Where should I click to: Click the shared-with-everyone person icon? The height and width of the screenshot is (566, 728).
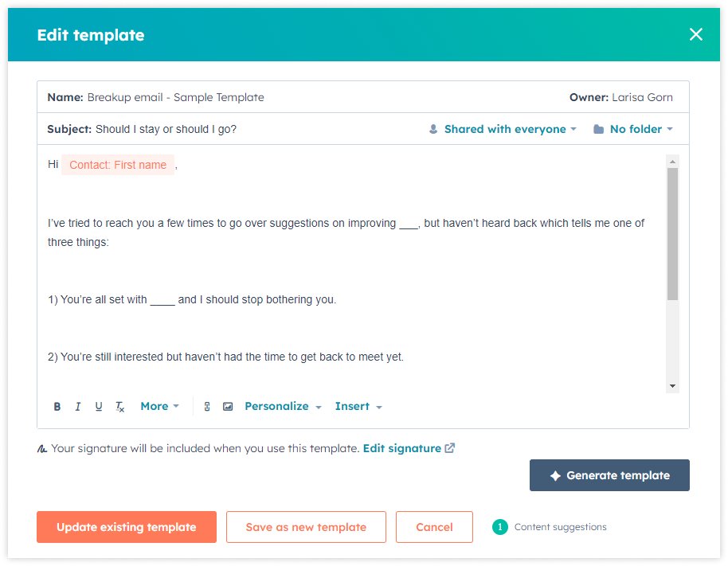(434, 129)
